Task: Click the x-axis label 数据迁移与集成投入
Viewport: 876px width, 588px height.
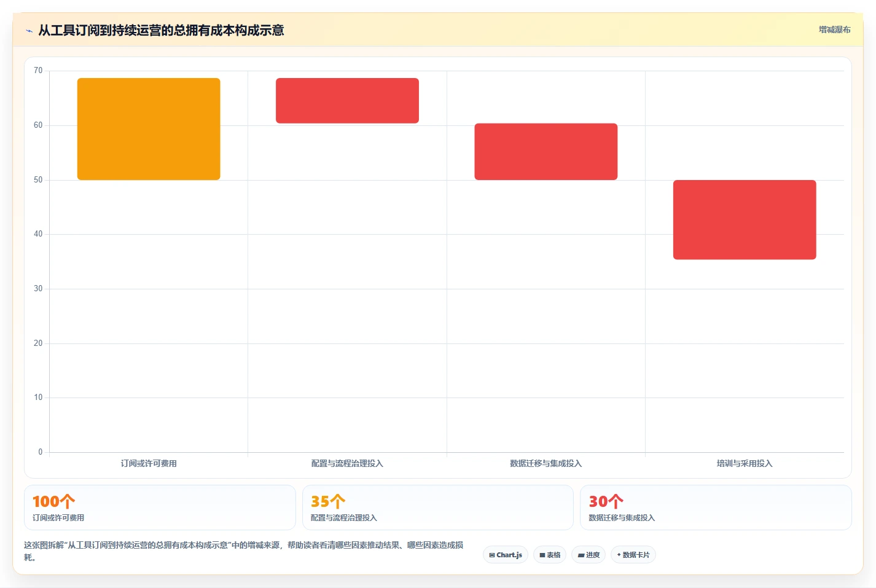Action: coord(546,463)
